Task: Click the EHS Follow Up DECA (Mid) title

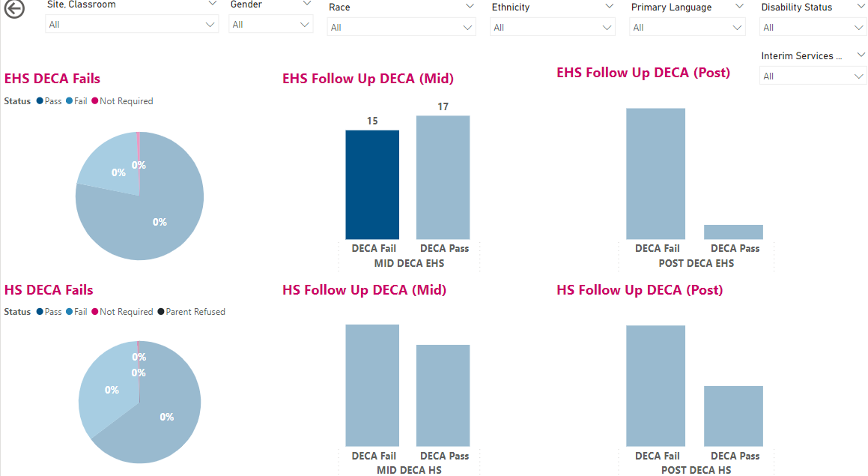Action: pyautogui.click(x=368, y=79)
